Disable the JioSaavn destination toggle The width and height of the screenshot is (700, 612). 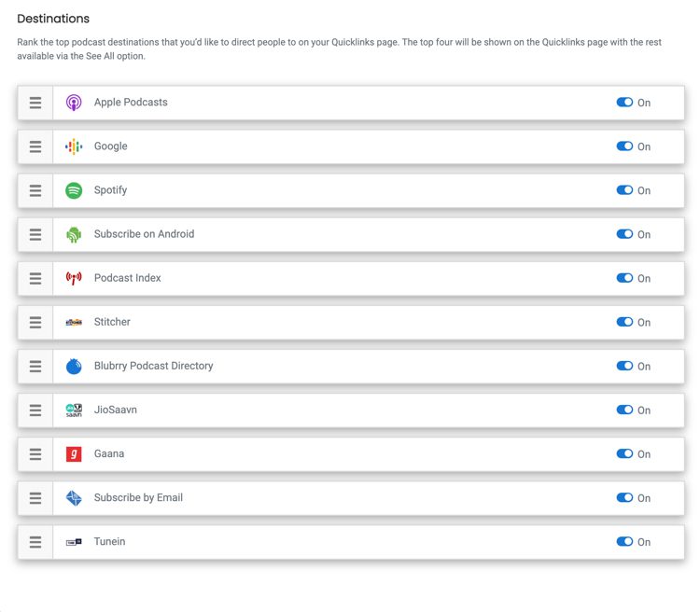(x=624, y=410)
